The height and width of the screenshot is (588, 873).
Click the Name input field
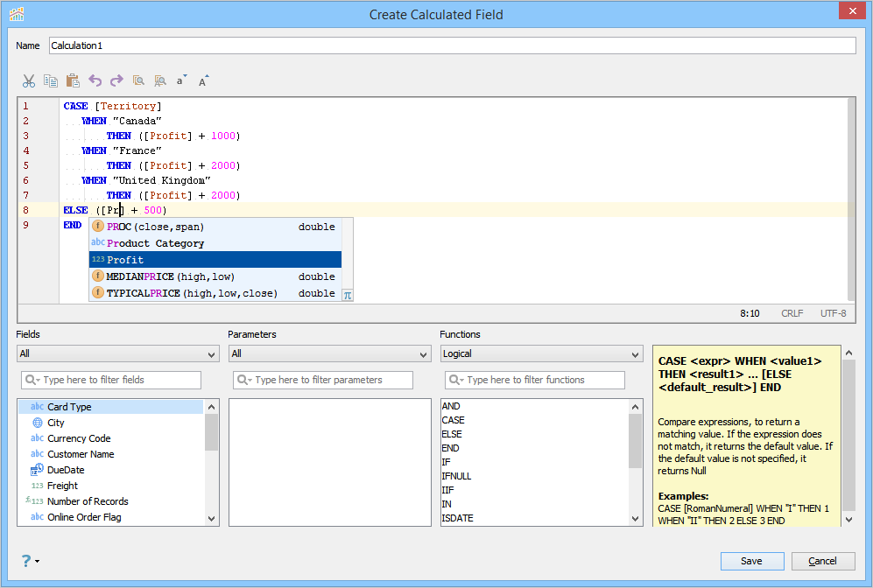[451, 45]
